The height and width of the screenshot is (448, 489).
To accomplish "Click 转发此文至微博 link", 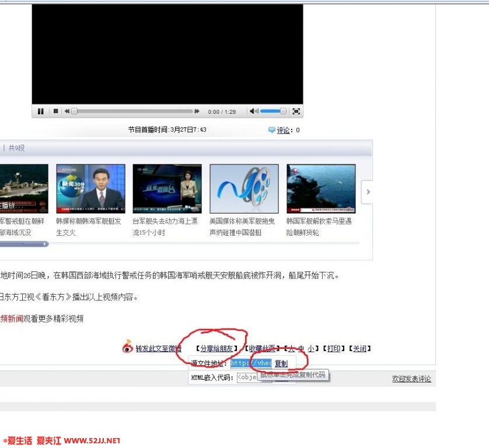I will [158, 348].
